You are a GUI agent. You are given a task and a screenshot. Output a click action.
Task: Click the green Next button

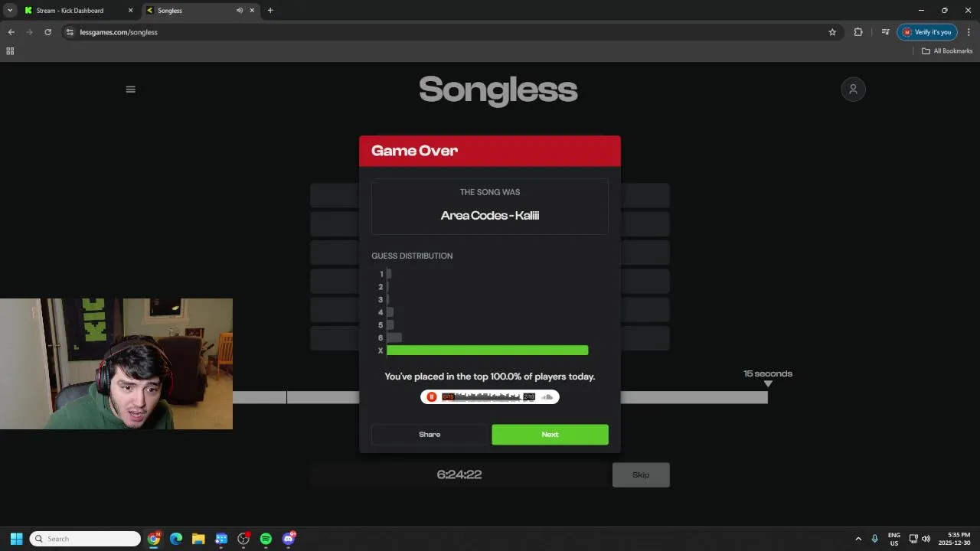tap(550, 435)
